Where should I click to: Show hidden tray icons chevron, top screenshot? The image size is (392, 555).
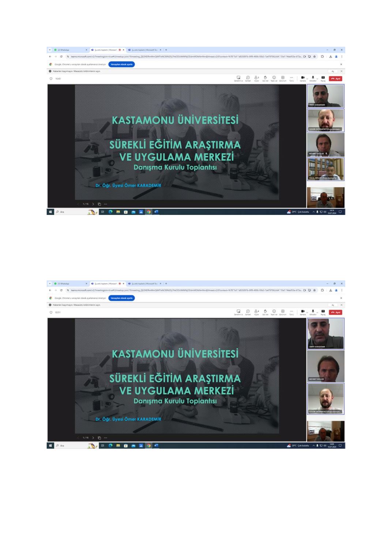tap(313, 212)
